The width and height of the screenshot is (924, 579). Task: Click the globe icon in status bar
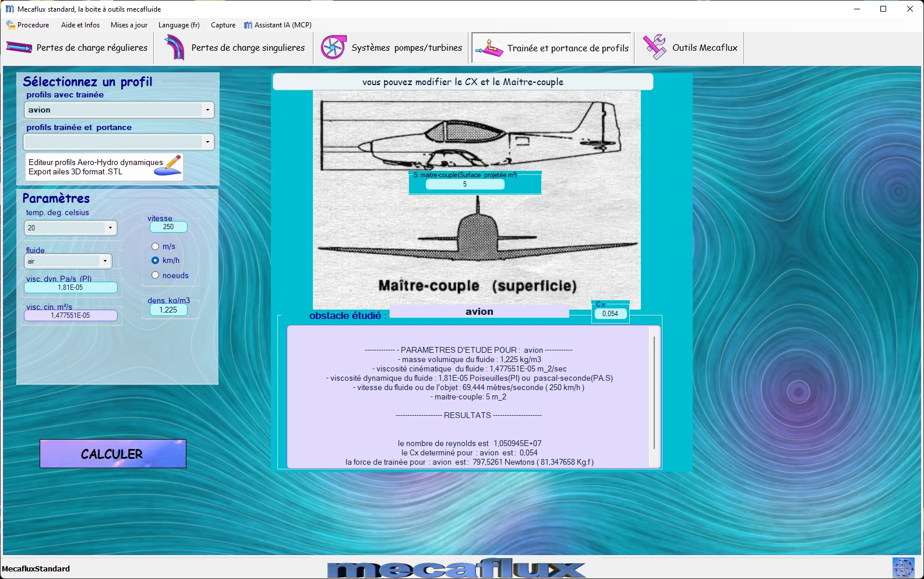903,568
